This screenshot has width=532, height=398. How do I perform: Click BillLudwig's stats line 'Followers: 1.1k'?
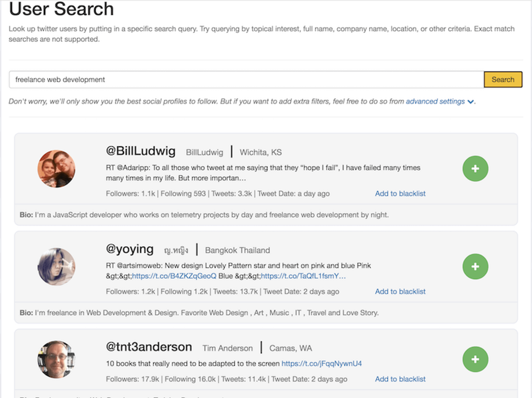(x=218, y=193)
